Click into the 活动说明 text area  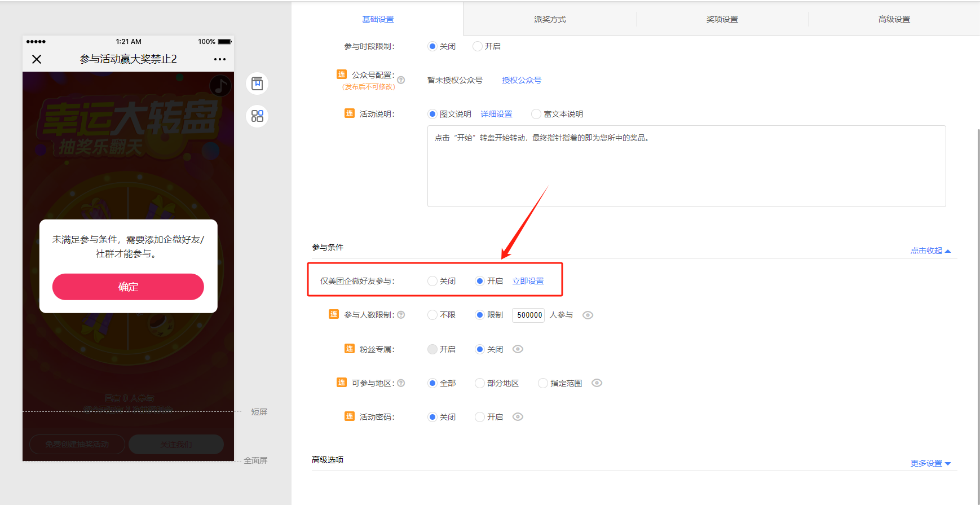tap(686, 166)
